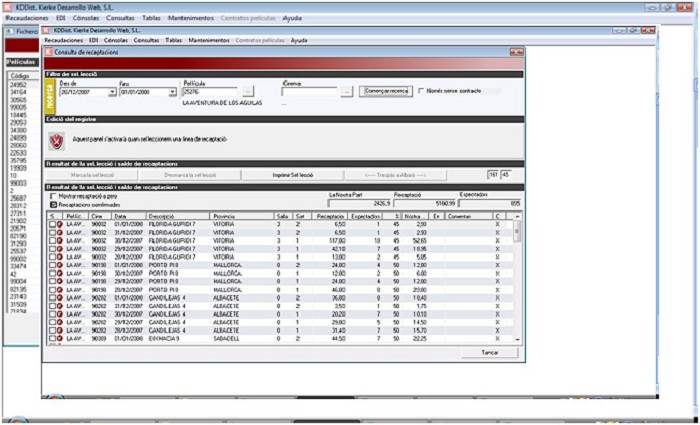Image resolution: width=700 pixels, height=425 pixels.
Task: Click the app icon in Consulta de recaptacions title bar
Action: [48, 52]
